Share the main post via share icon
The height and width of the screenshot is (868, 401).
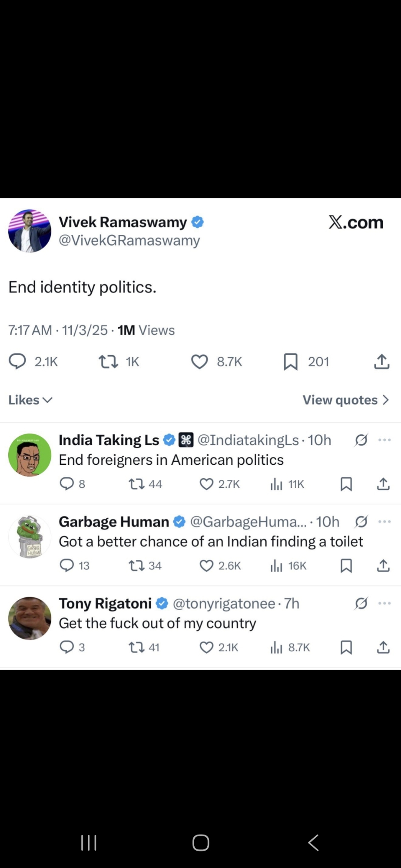coord(381,362)
